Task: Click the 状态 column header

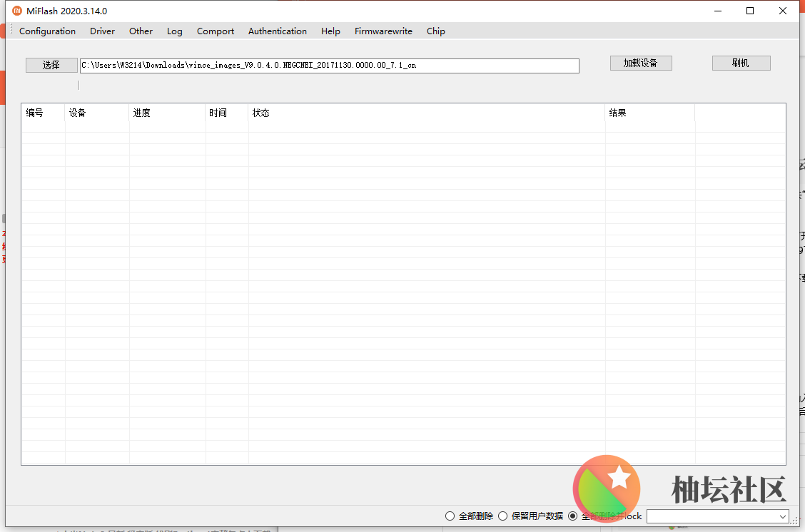Action: 427,113
